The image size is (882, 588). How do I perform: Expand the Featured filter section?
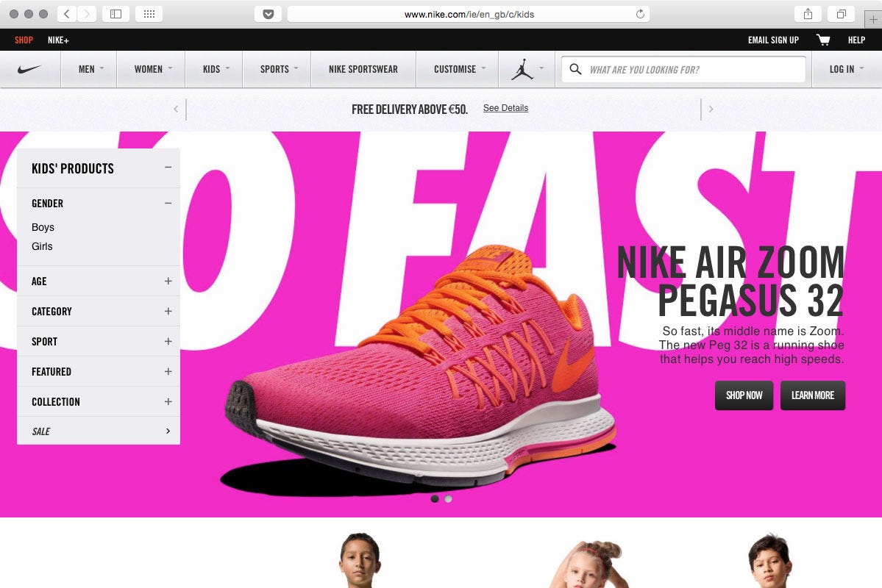tap(168, 372)
